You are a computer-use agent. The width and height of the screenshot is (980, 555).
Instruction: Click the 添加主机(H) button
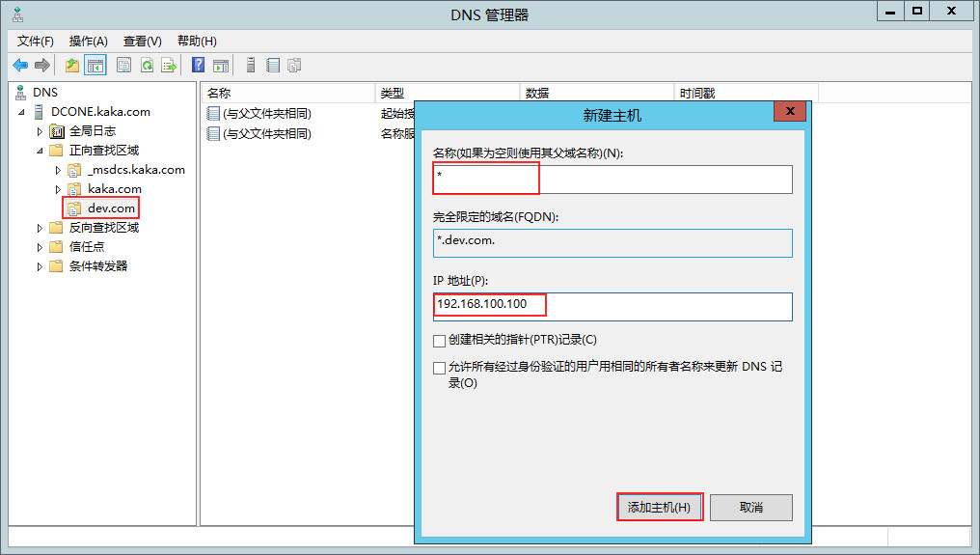pos(659,508)
